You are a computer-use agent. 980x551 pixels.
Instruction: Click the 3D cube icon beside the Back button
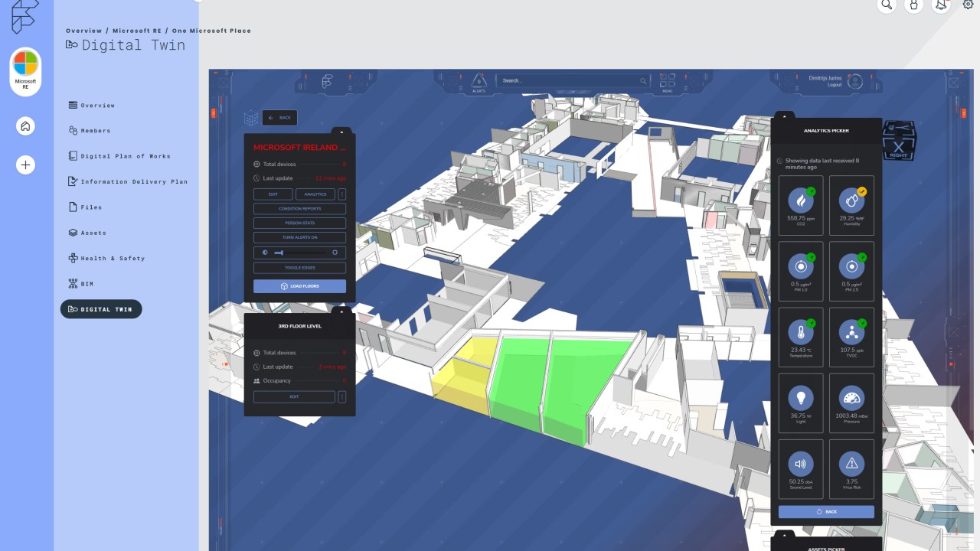[251, 118]
